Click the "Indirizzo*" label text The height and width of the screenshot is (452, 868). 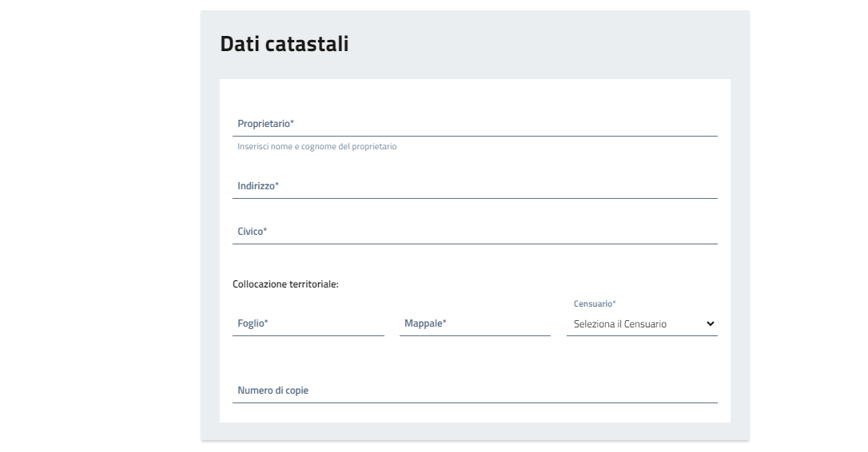click(x=257, y=186)
